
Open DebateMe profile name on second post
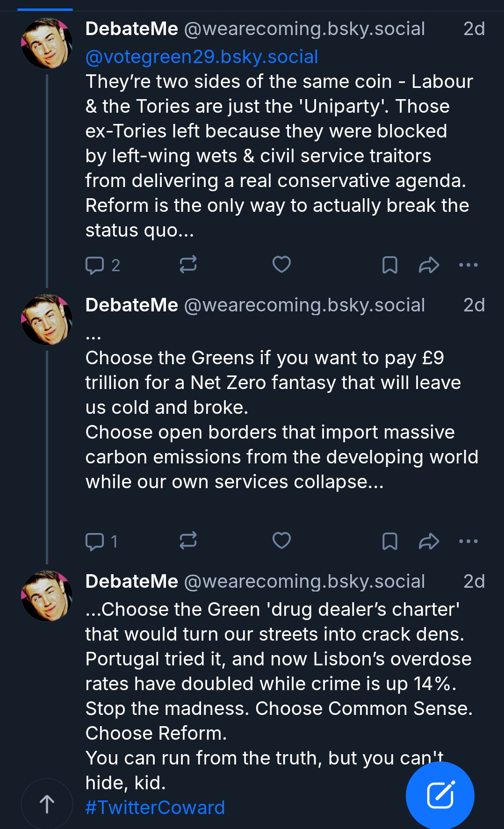131,305
